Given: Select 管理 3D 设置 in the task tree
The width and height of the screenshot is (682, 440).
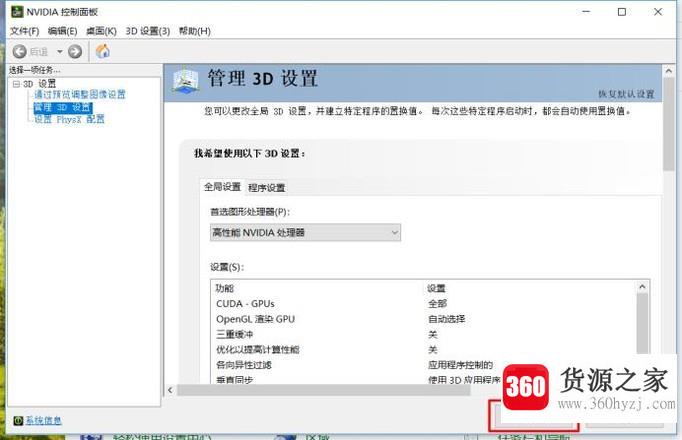Looking at the screenshot, I should point(63,107).
